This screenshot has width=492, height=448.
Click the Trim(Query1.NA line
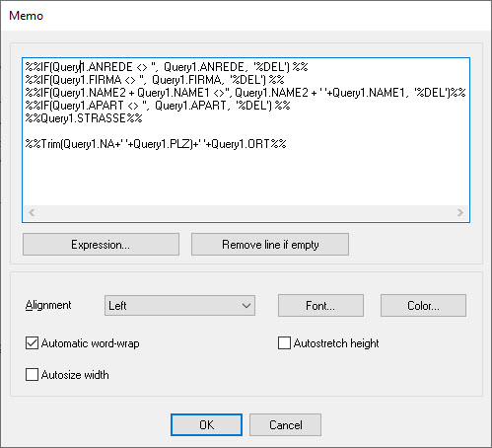[156, 144]
